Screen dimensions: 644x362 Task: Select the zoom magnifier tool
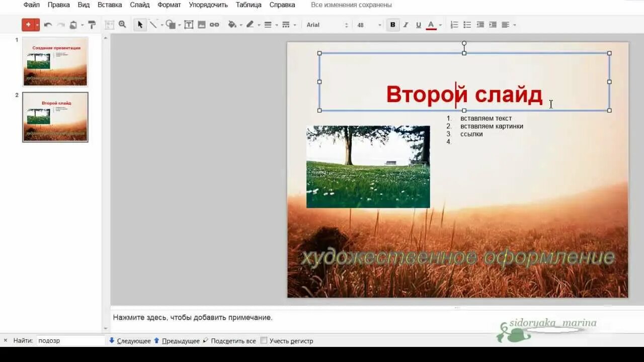(122, 25)
